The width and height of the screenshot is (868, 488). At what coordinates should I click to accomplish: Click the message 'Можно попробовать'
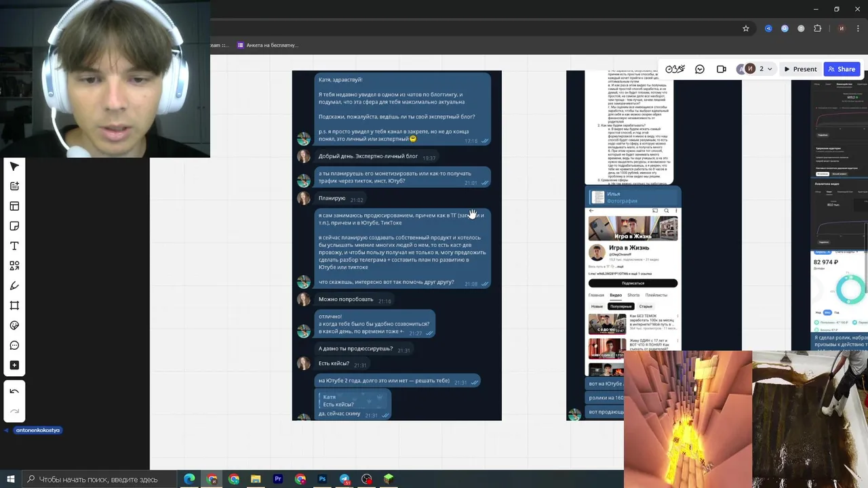click(x=346, y=300)
